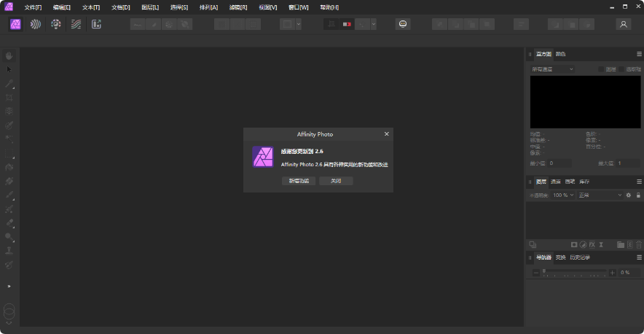Select the Develop Persona icon
The height and width of the screenshot is (334, 644).
click(56, 24)
